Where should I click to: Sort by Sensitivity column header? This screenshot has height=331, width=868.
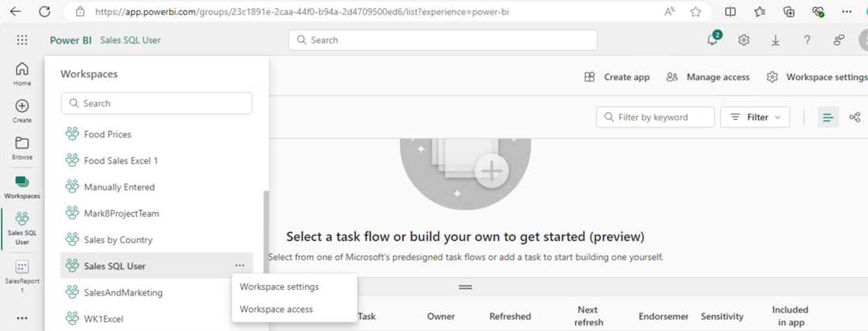point(722,317)
